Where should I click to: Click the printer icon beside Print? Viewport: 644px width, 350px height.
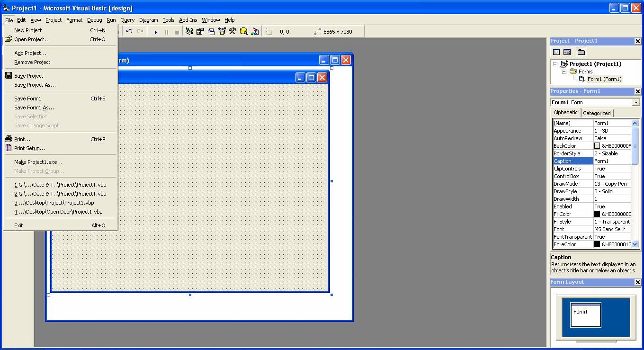(x=8, y=139)
